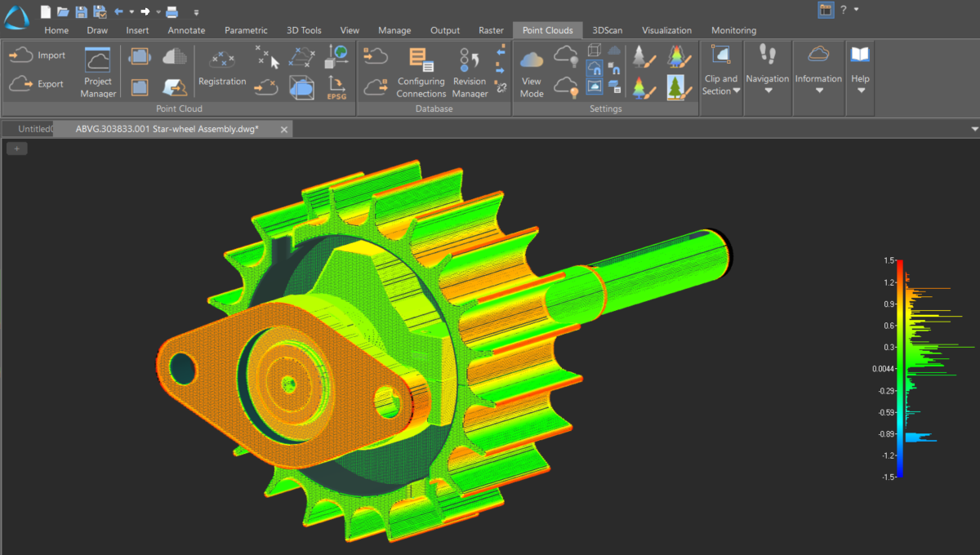Click the Export point cloud button
The width and height of the screenshot is (980, 555).
tap(38, 84)
